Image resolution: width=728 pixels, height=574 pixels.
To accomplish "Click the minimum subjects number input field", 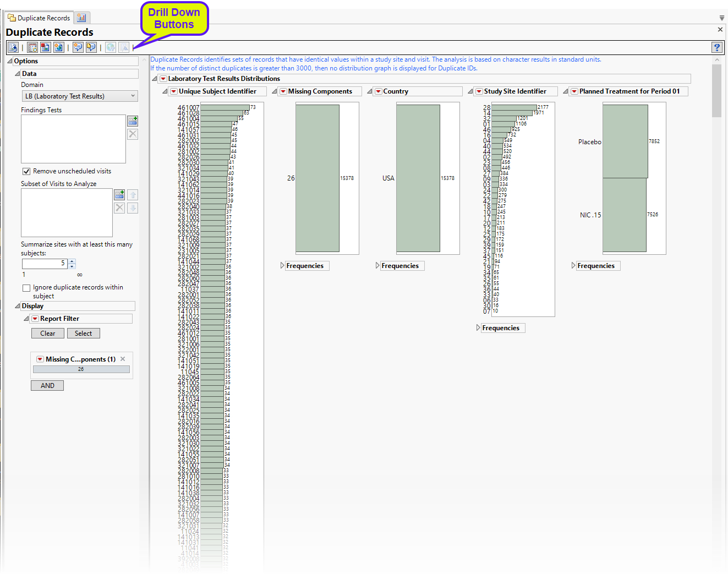I will pyautogui.click(x=45, y=264).
